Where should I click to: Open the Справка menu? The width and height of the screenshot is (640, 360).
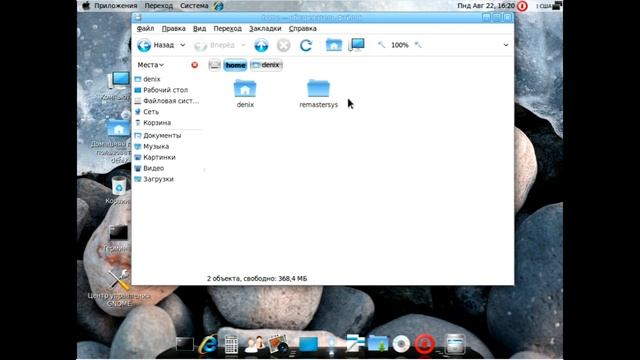tap(302, 29)
